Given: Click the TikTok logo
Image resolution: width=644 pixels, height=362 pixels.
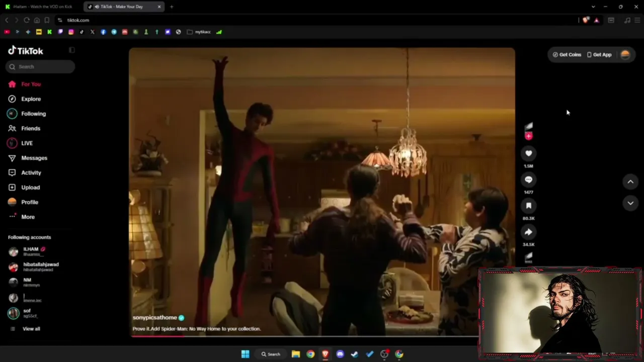Looking at the screenshot, I should [26, 50].
